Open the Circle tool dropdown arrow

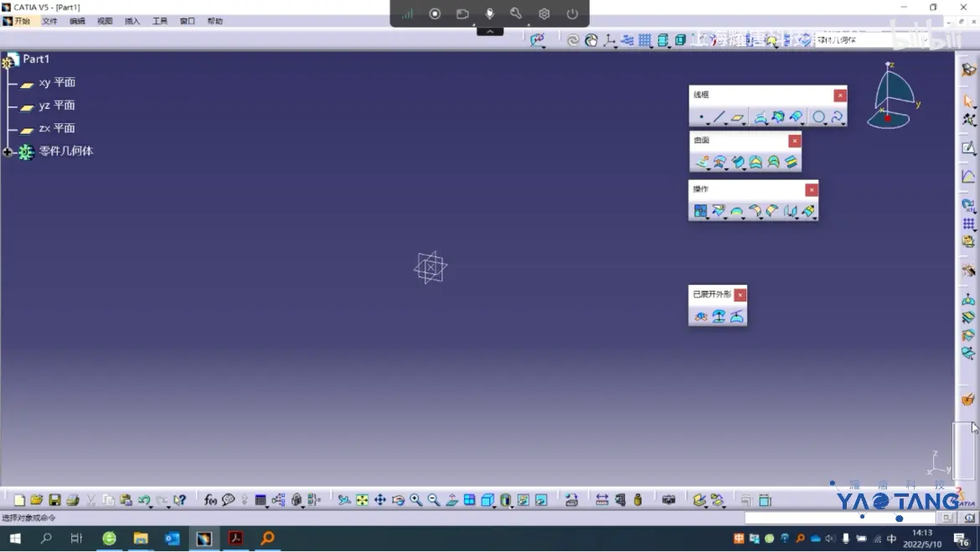coord(826,123)
